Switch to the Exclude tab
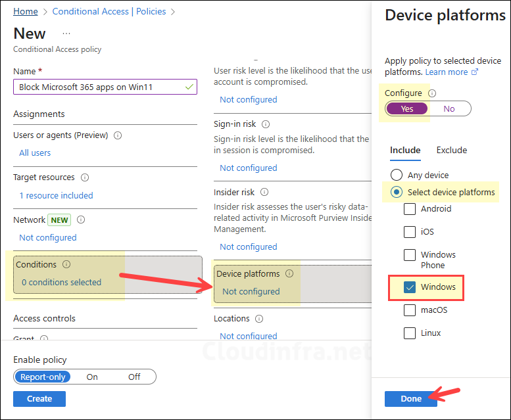Viewport: 511px width, 420px height. [451, 150]
